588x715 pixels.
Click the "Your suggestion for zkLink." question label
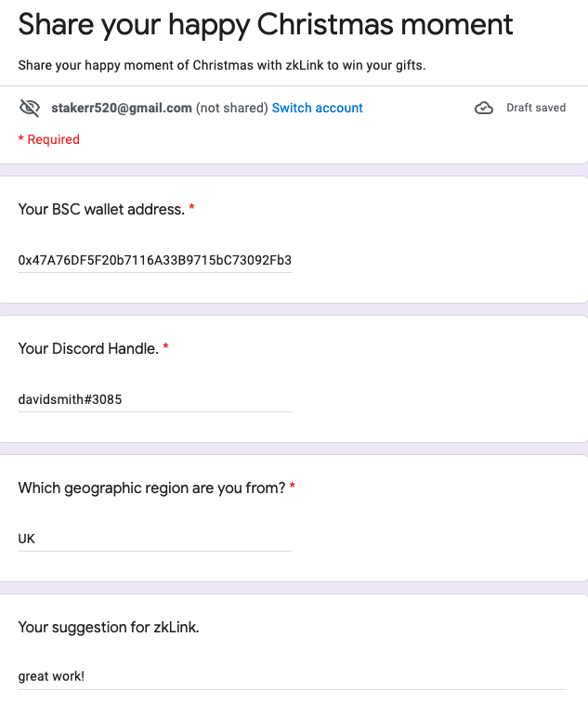click(x=109, y=628)
